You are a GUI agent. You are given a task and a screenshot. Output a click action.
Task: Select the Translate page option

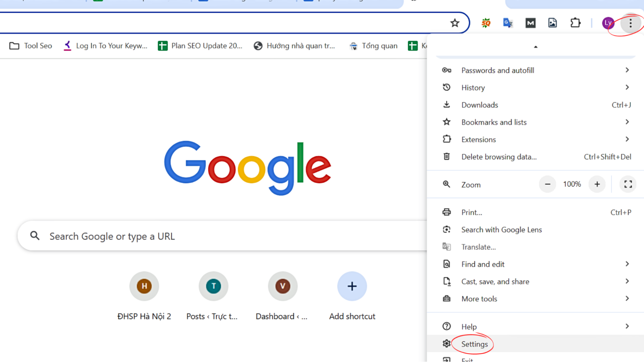[478, 246]
